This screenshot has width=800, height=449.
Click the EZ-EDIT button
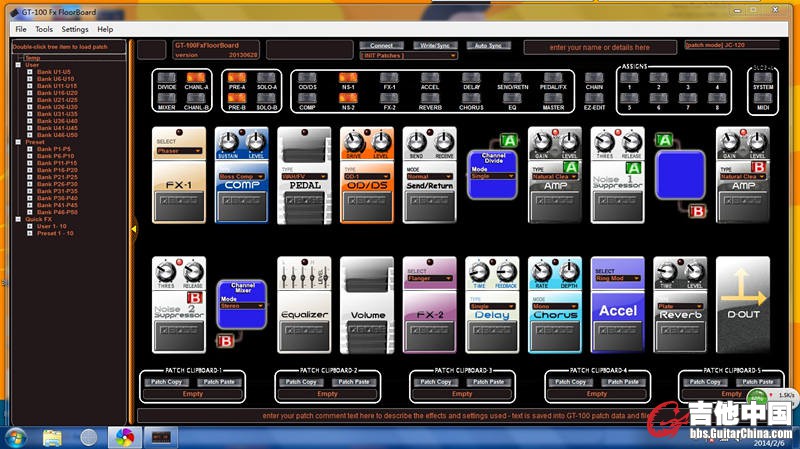[x=594, y=98]
